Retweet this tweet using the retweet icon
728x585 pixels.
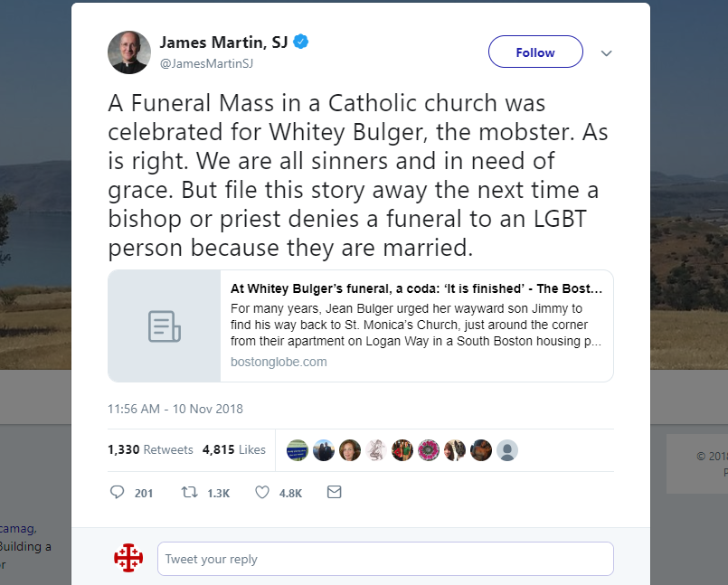click(190, 493)
